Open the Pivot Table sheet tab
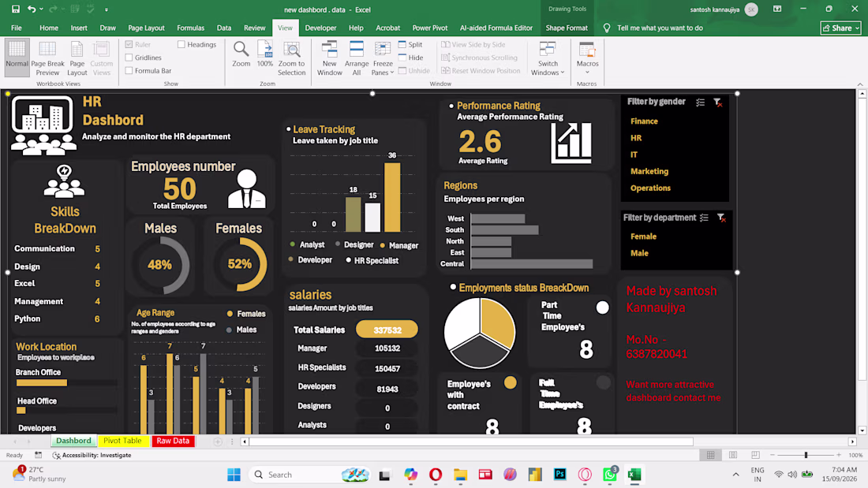This screenshot has height=488, width=868. 122,441
